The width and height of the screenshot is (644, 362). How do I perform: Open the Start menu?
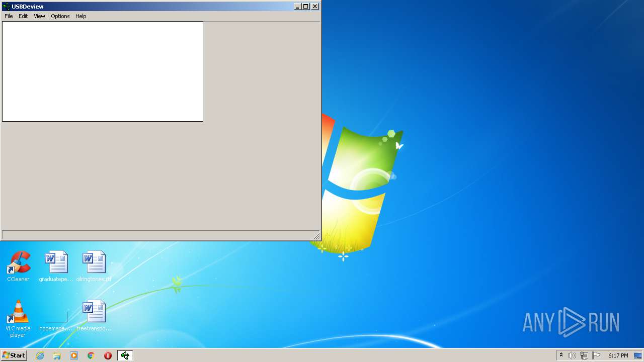[x=14, y=355]
